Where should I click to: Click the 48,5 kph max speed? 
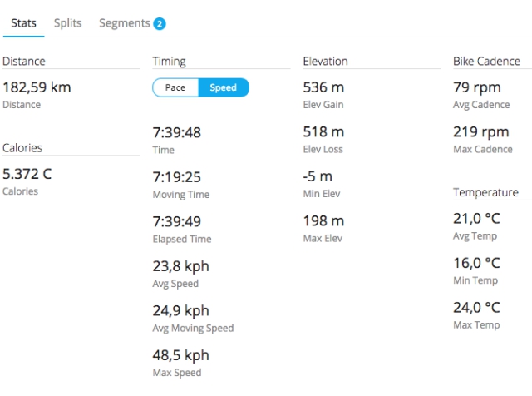(x=180, y=355)
